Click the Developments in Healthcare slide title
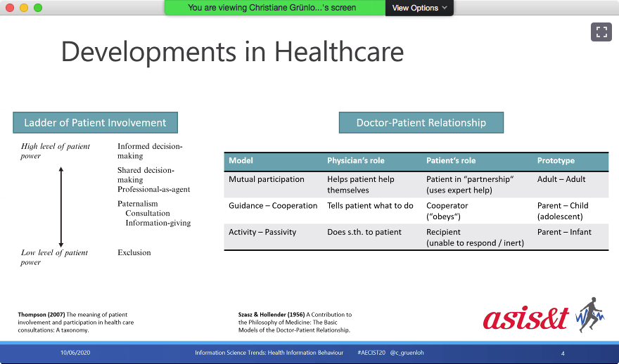Viewport: 619px width, 364px height. tap(232, 53)
